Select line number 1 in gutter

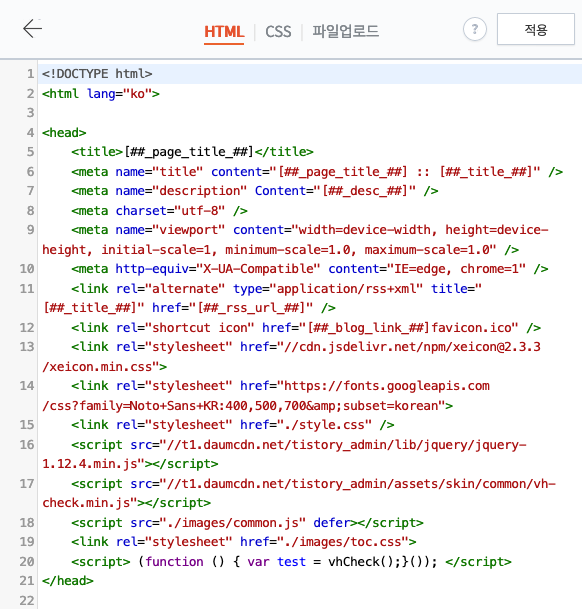coord(30,73)
